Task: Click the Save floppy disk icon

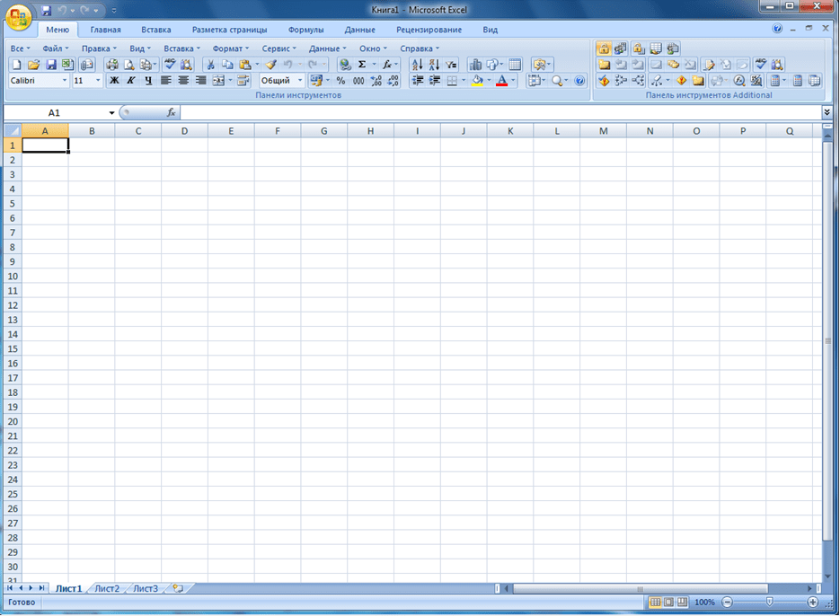Action: click(51, 65)
